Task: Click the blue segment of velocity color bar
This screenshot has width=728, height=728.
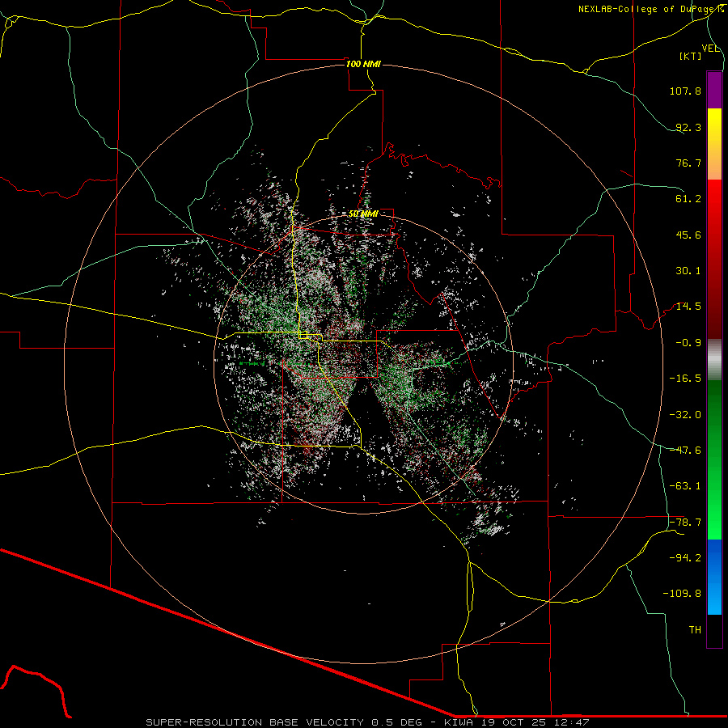Action: click(x=714, y=577)
